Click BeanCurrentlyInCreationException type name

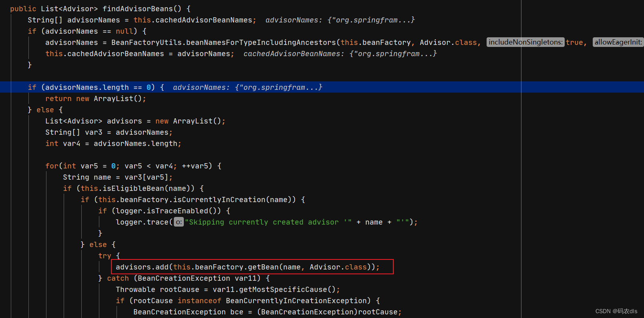pyautogui.click(x=296, y=301)
